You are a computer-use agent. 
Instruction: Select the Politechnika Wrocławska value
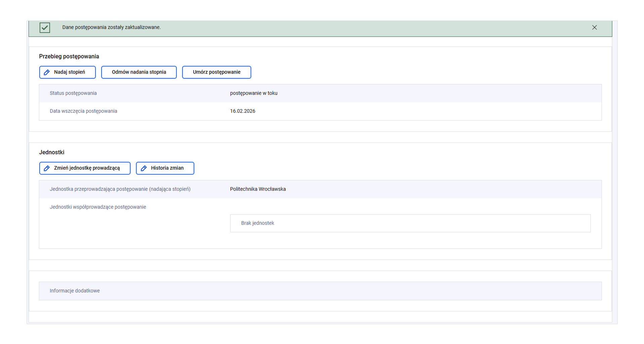tap(258, 189)
